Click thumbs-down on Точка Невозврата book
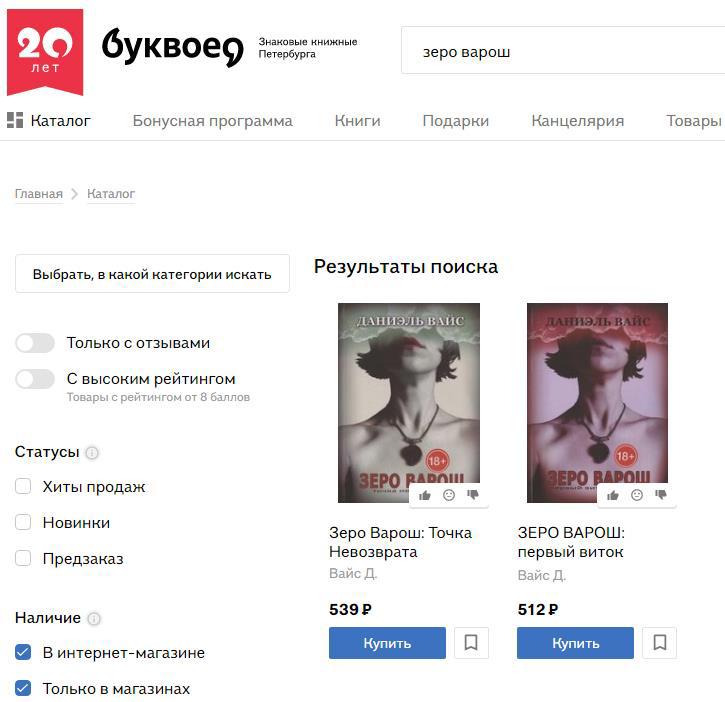The height and width of the screenshot is (702, 725). (x=473, y=495)
